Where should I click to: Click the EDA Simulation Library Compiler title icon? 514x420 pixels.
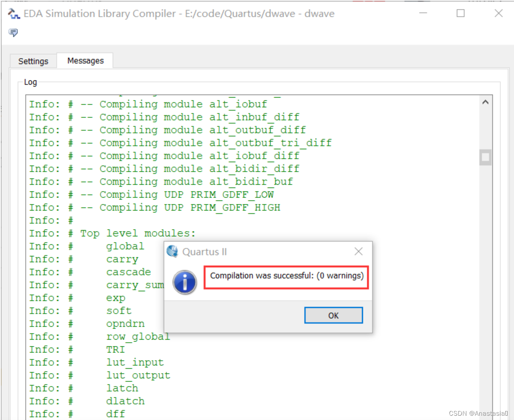point(14,14)
